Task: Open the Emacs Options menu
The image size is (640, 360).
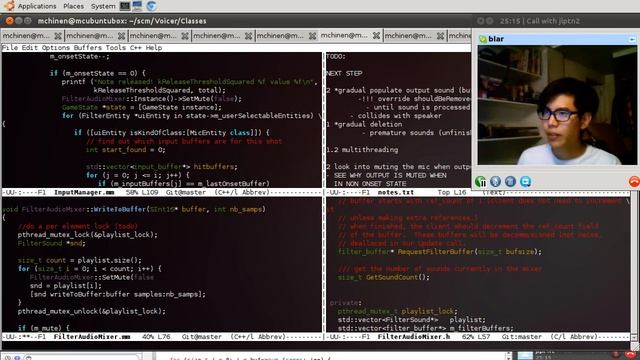Action: [x=56, y=48]
